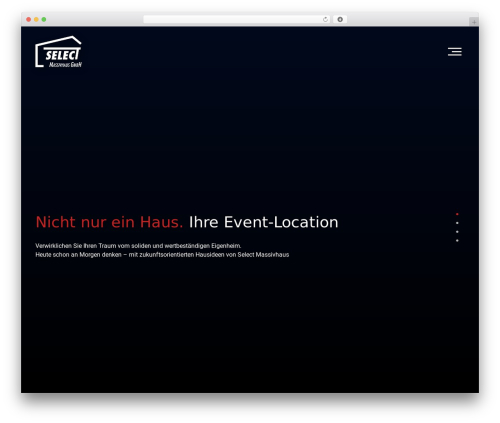The height and width of the screenshot is (423, 500).
Task: Select the red first slide dot
Action: click(457, 214)
